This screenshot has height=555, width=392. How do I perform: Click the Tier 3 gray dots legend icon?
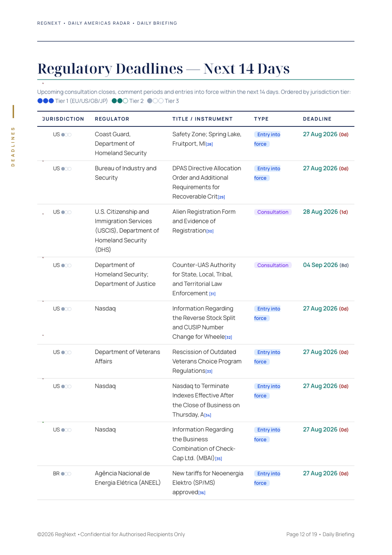pyautogui.click(x=155, y=101)
